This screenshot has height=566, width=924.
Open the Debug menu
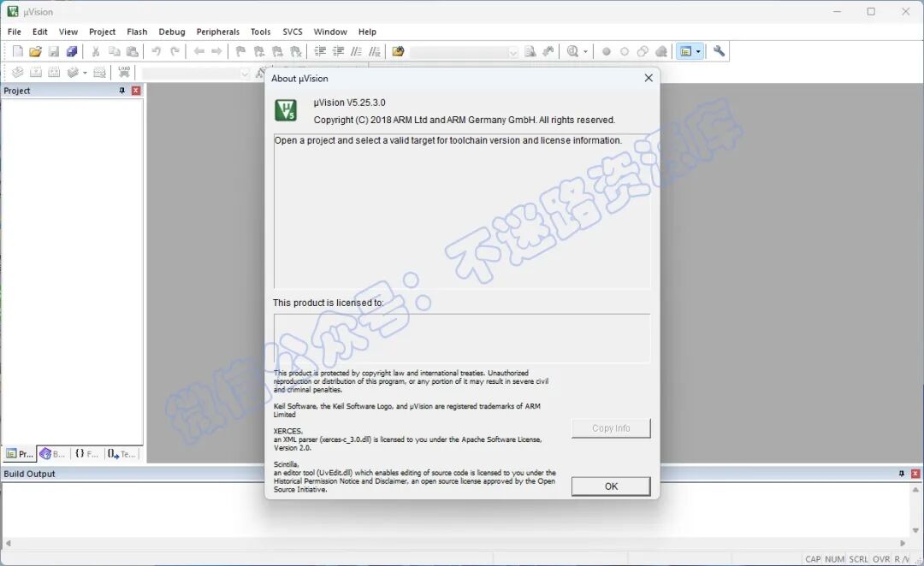click(x=172, y=32)
